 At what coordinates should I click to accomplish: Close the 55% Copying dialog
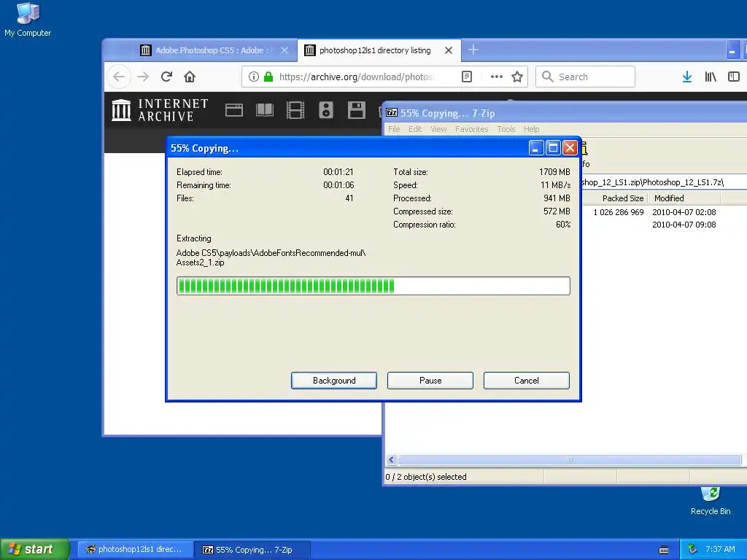pos(570,148)
